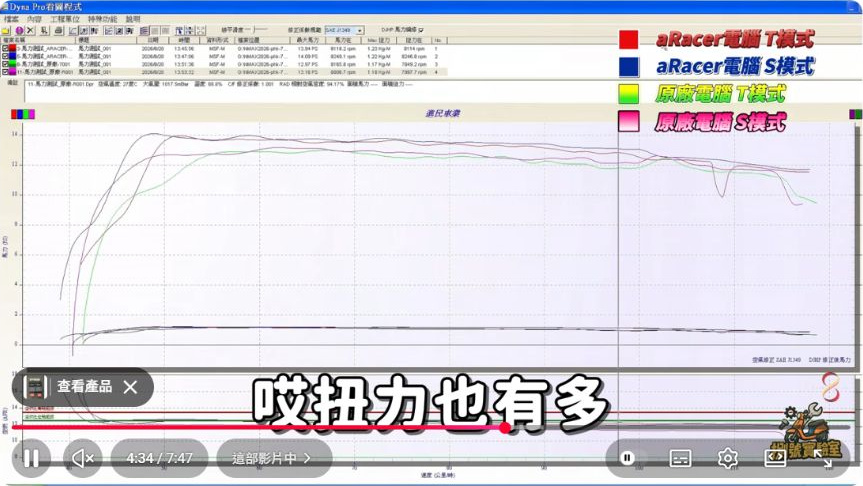Click the second graph-type toolbar icon

[84, 31]
